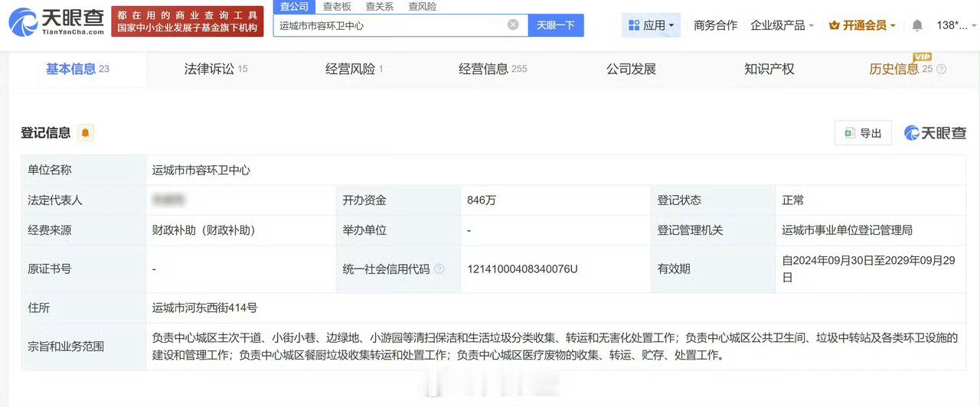
Task: Click the 登记信息 section heading
Action: (x=46, y=133)
